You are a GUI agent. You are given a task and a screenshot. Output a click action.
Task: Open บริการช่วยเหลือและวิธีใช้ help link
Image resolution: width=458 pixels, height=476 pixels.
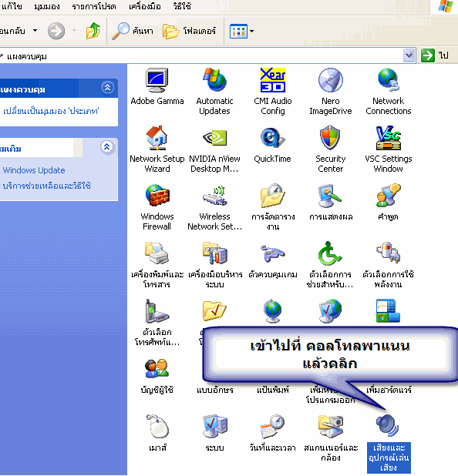point(46,186)
